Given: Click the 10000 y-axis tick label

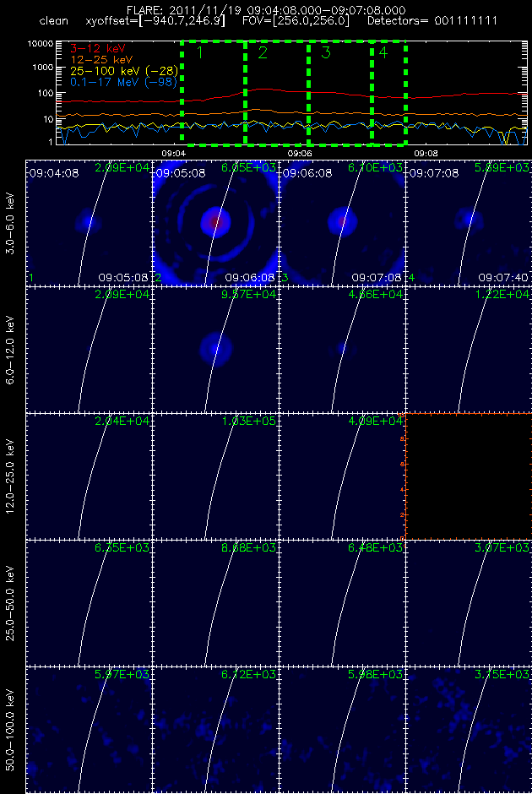Looking at the screenshot, I should (40, 44).
